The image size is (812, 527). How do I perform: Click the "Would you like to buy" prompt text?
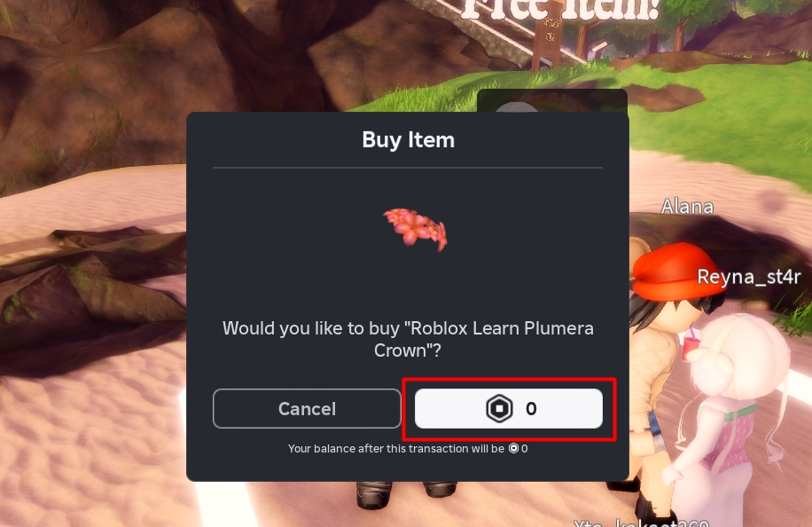click(x=408, y=340)
